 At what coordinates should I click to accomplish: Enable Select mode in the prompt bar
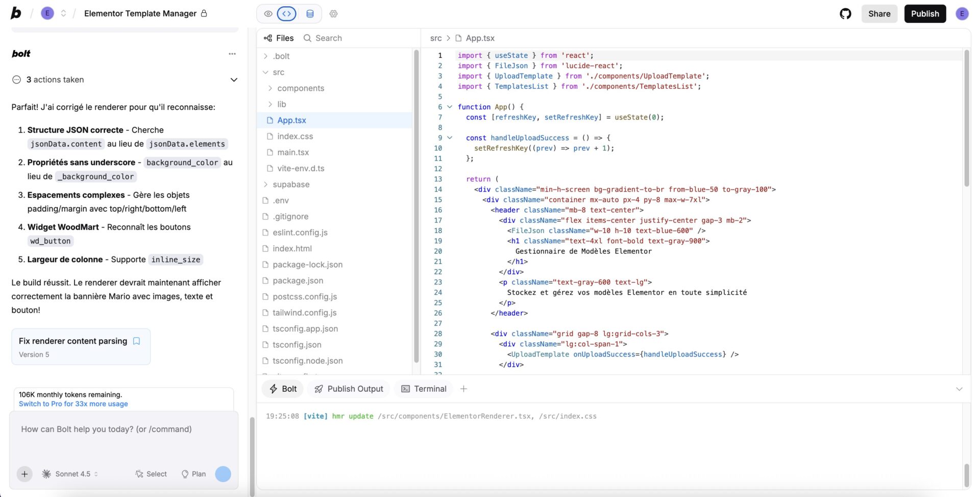point(151,474)
